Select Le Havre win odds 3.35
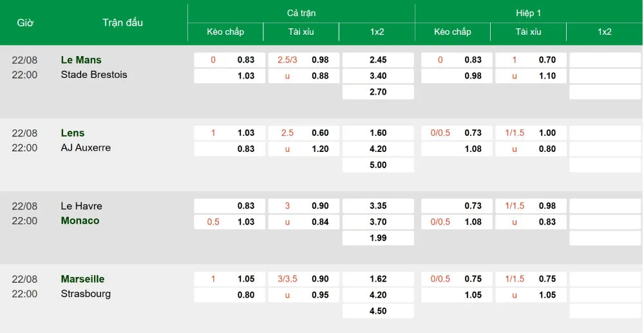This screenshot has width=644, height=333. [378, 205]
